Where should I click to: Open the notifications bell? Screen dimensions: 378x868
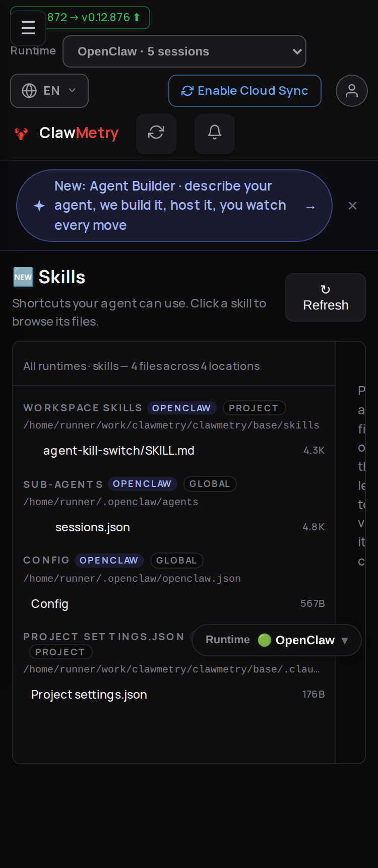(x=215, y=134)
